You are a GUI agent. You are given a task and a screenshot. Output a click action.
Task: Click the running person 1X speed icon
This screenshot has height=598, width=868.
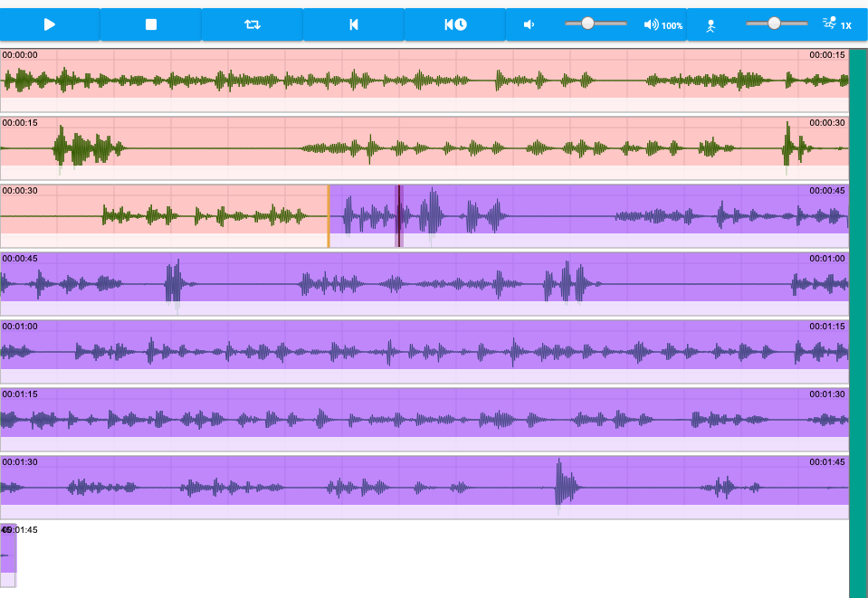[837, 24]
